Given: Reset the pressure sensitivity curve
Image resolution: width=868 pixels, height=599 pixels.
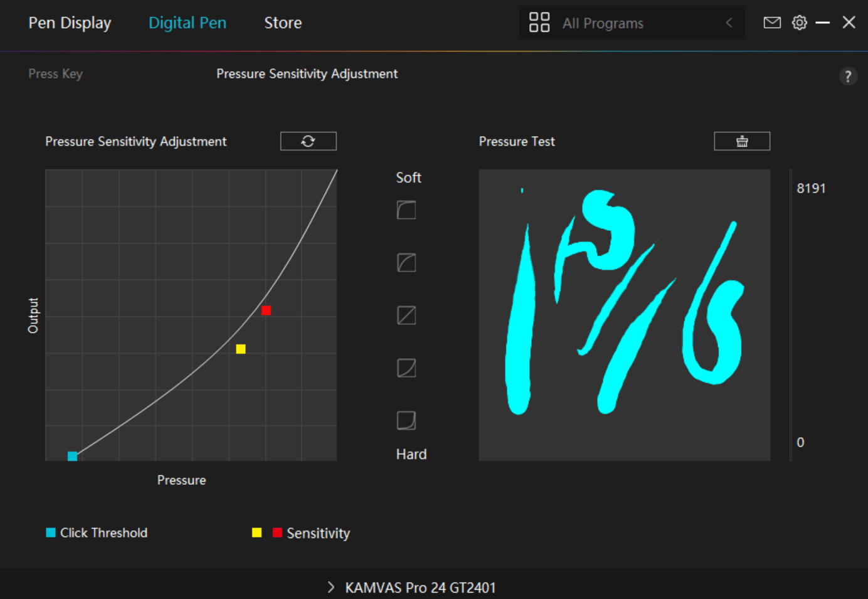Looking at the screenshot, I should pyautogui.click(x=308, y=140).
